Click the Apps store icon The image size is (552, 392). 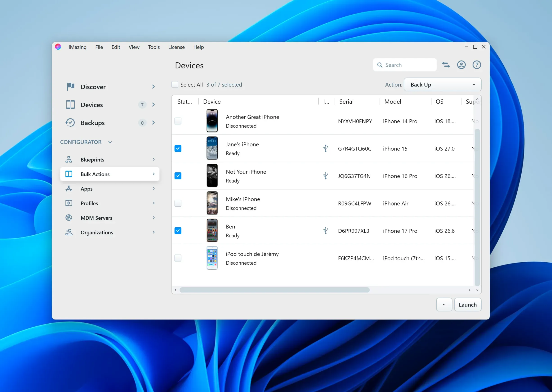69,189
